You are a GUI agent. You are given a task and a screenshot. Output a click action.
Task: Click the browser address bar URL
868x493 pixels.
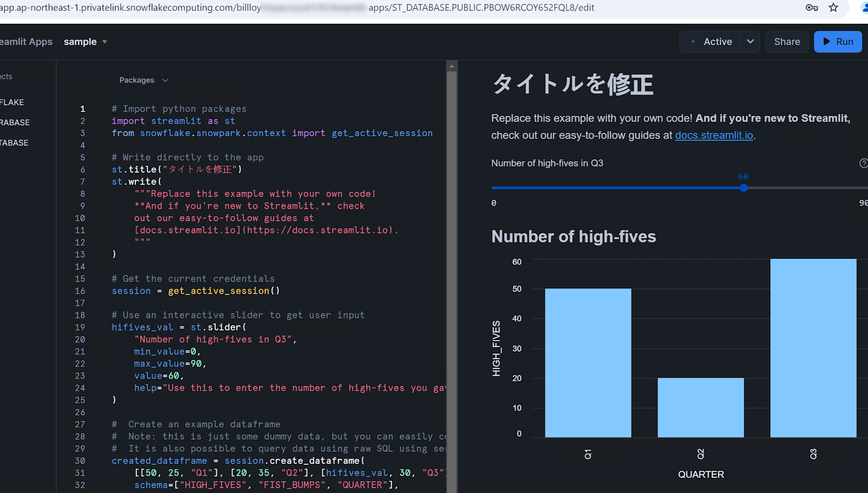tap(297, 7)
